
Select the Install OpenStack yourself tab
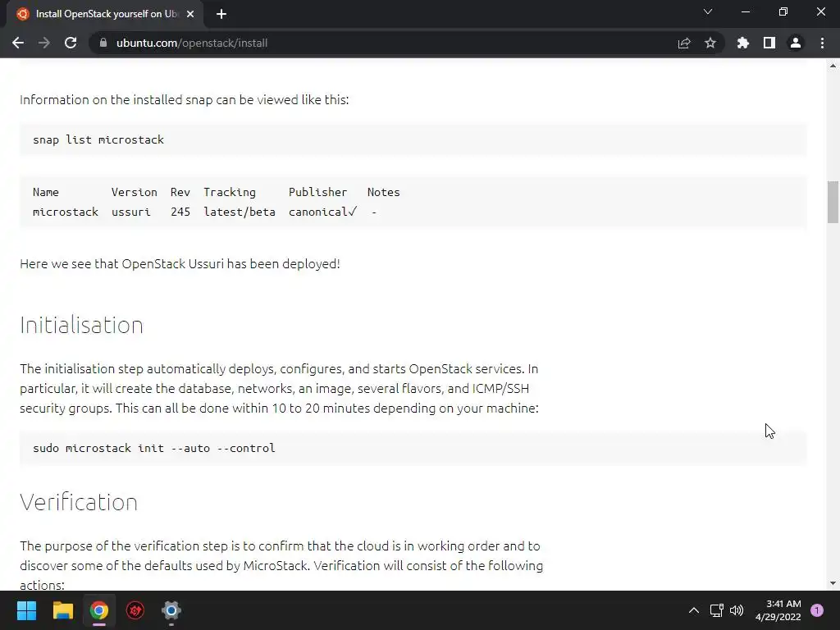[x=105, y=14]
